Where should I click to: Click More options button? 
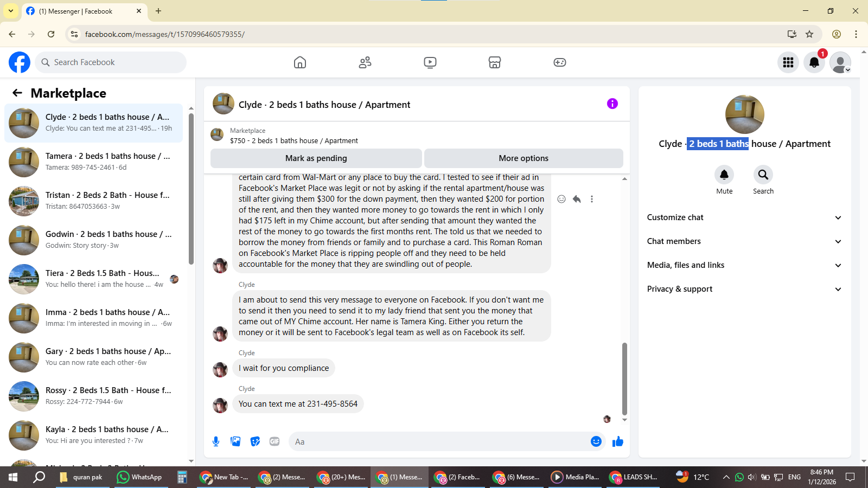coord(524,158)
